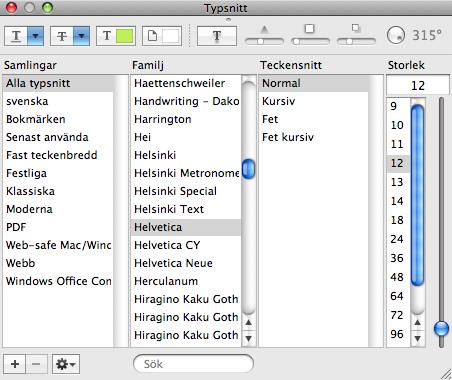Click the Sök search field

193,364
